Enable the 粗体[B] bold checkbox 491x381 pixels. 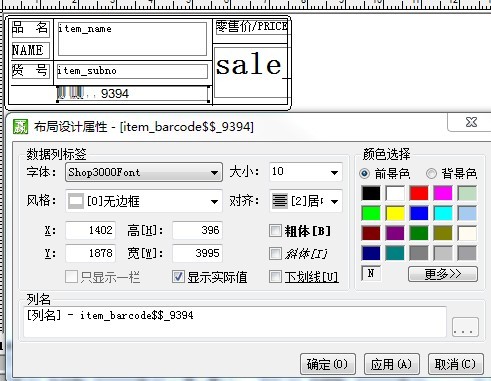pos(275,231)
